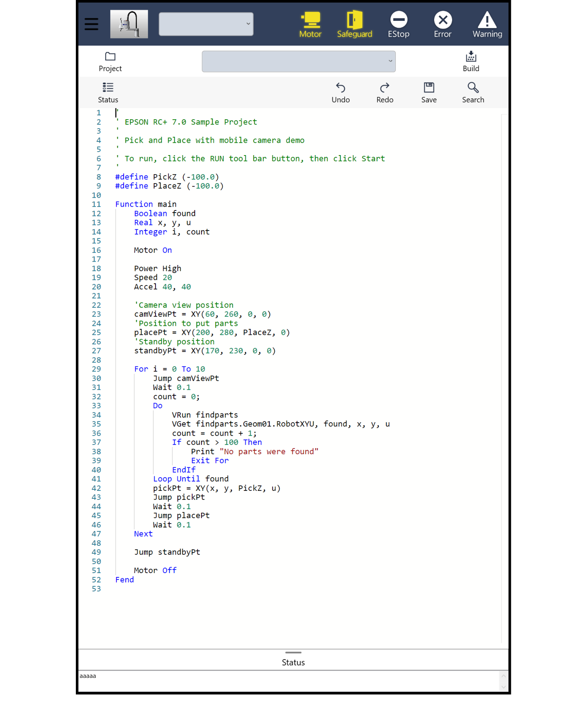This screenshot has width=588, height=726.
Task: Click the Safeguard door icon
Action: pyautogui.click(x=355, y=25)
